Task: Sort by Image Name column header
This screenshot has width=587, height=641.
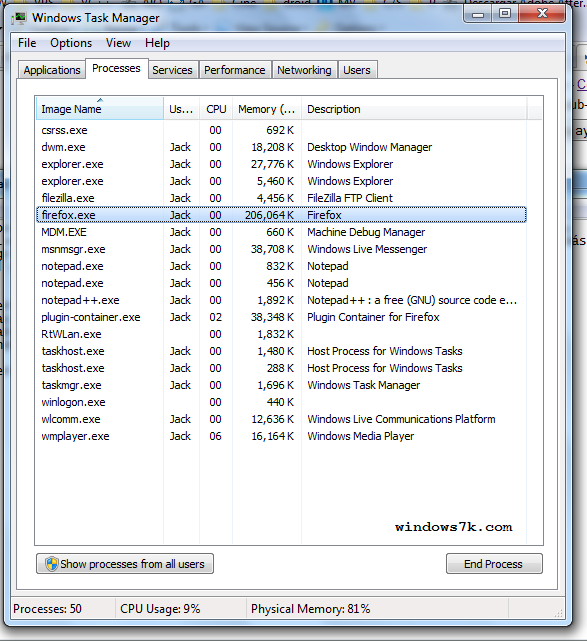Action: pyautogui.click(x=100, y=109)
